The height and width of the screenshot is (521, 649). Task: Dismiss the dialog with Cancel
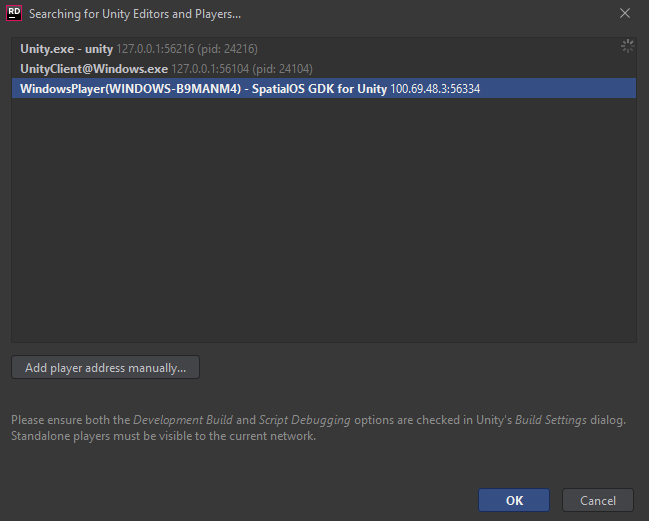[x=598, y=500]
